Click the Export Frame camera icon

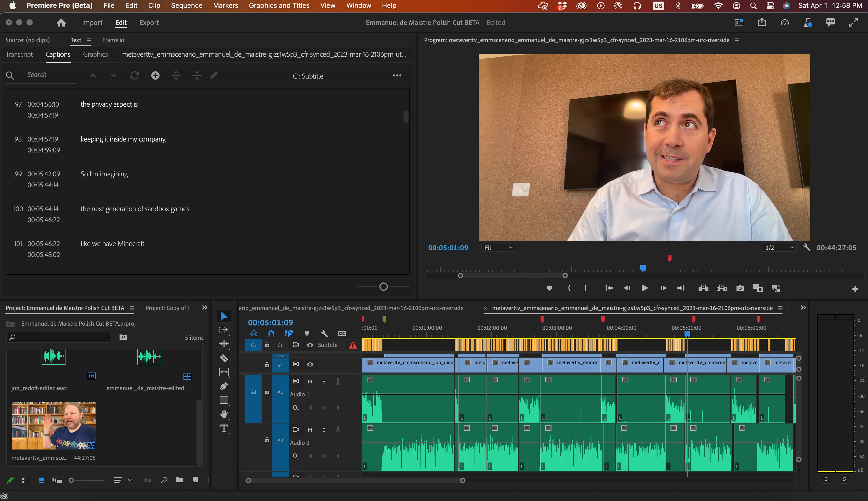click(740, 288)
